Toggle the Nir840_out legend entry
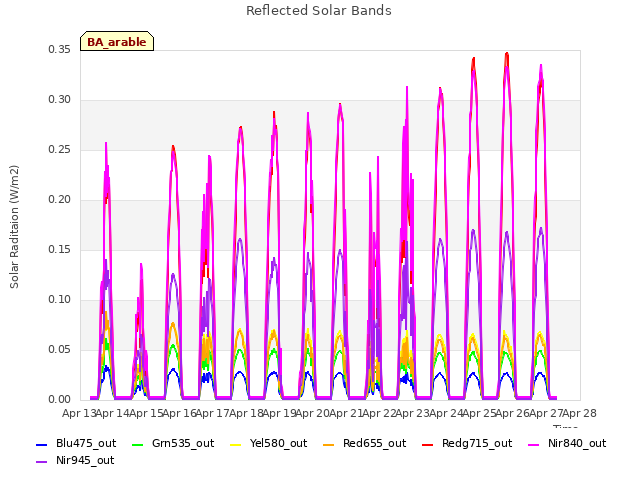640x480 pixels. click(x=567, y=443)
